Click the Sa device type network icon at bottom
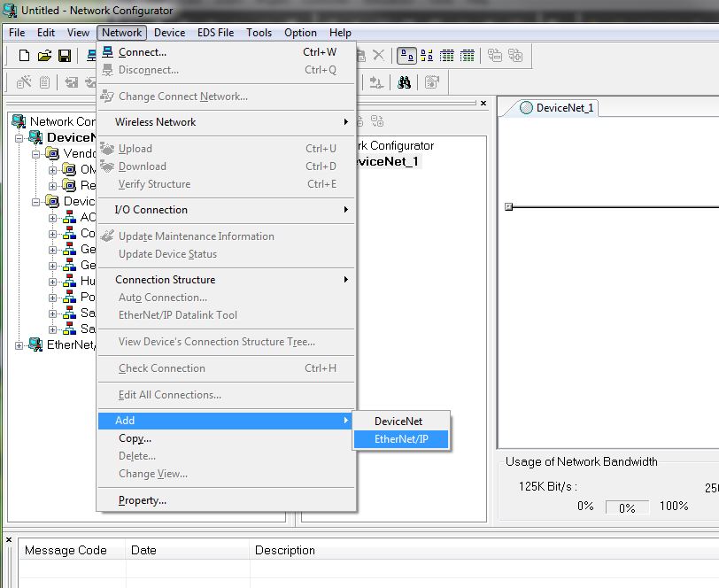The image size is (719, 588). pyautogui.click(x=69, y=329)
